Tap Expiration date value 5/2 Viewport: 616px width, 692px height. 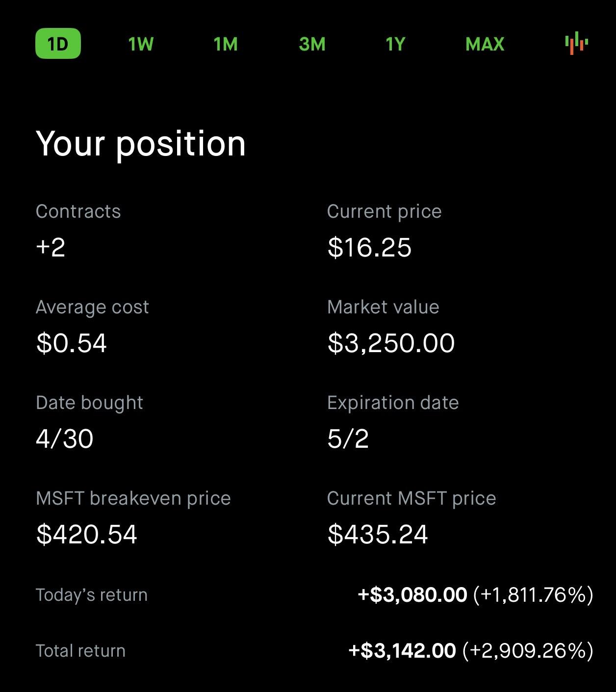click(348, 438)
